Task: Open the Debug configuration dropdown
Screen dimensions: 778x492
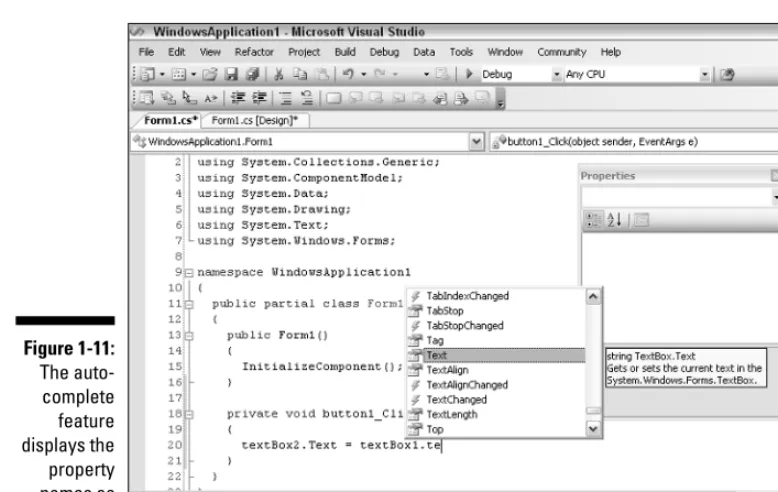Action: coord(557,74)
